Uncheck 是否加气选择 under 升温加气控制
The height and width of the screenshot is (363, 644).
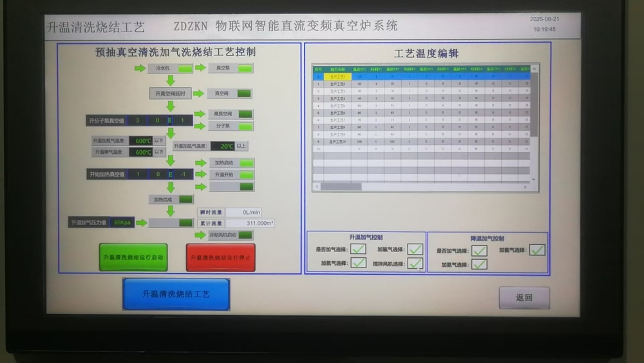[358, 249]
